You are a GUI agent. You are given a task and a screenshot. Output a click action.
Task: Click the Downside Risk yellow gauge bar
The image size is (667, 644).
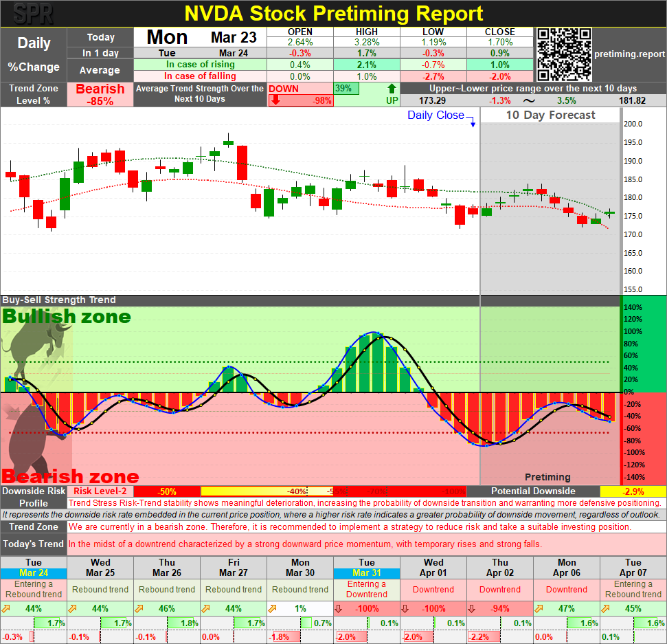[267, 491]
